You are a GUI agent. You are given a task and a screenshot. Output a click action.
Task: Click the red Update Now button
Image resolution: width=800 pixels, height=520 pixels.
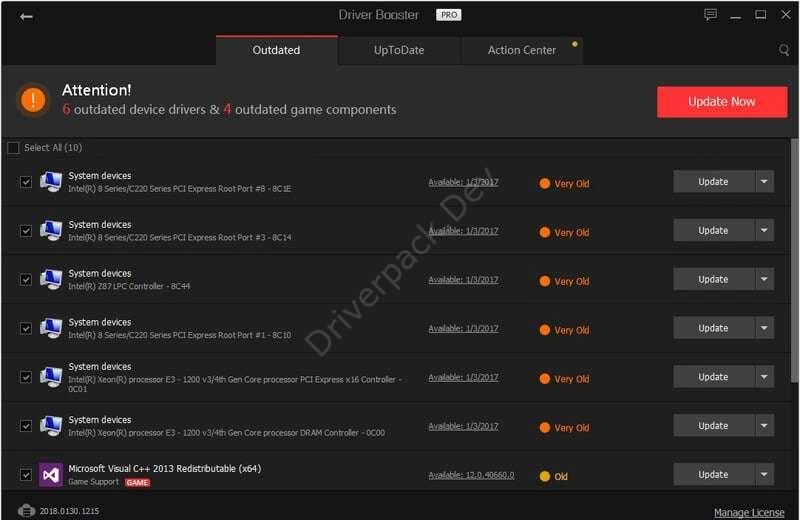(722, 102)
